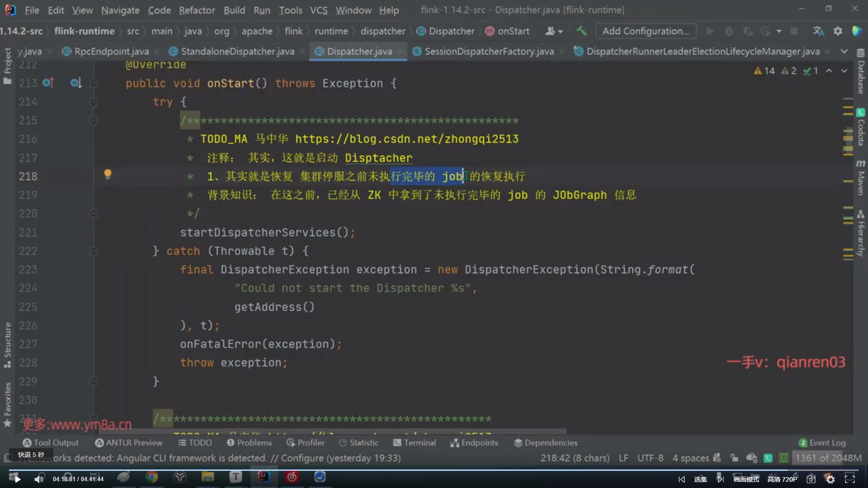Image resolution: width=868 pixels, height=488 pixels.
Task: Open the 4 spaces indent dropdown
Action: [690, 458]
